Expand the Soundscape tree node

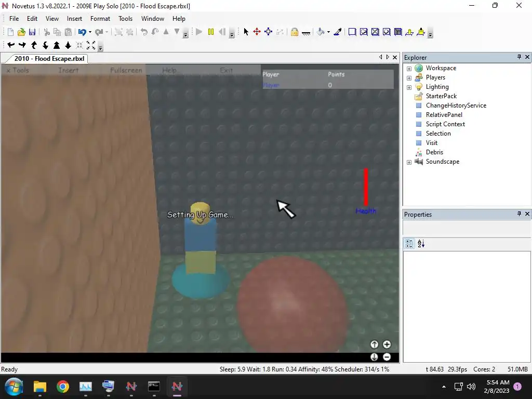click(x=409, y=162)
